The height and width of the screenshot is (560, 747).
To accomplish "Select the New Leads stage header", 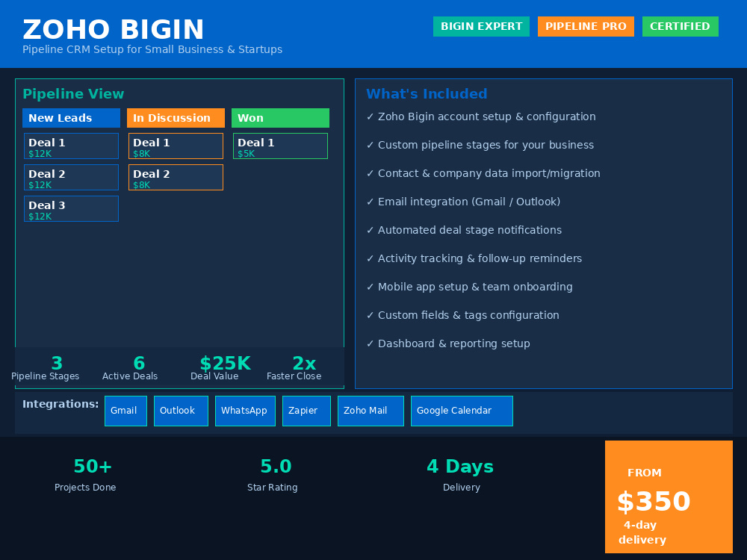I will click(71, 118).
